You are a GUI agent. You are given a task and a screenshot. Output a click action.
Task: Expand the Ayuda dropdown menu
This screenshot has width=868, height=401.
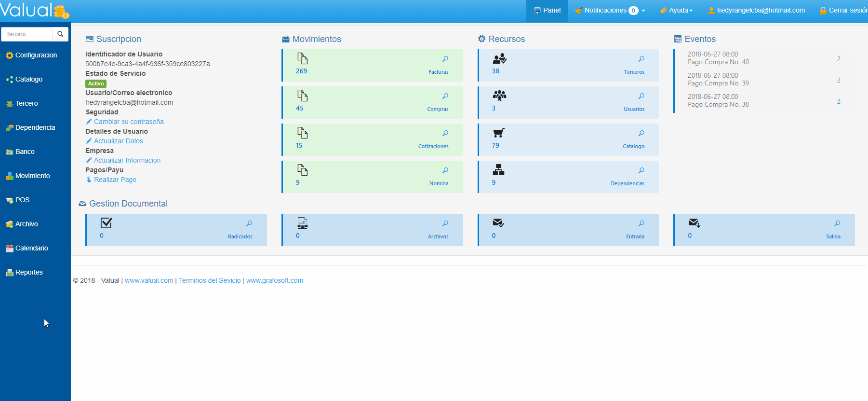676,11
